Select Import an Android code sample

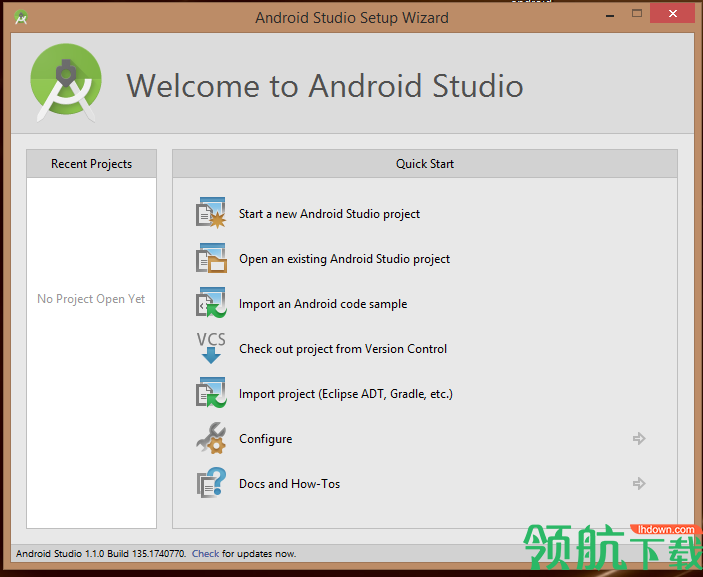[x=323, y=304]
